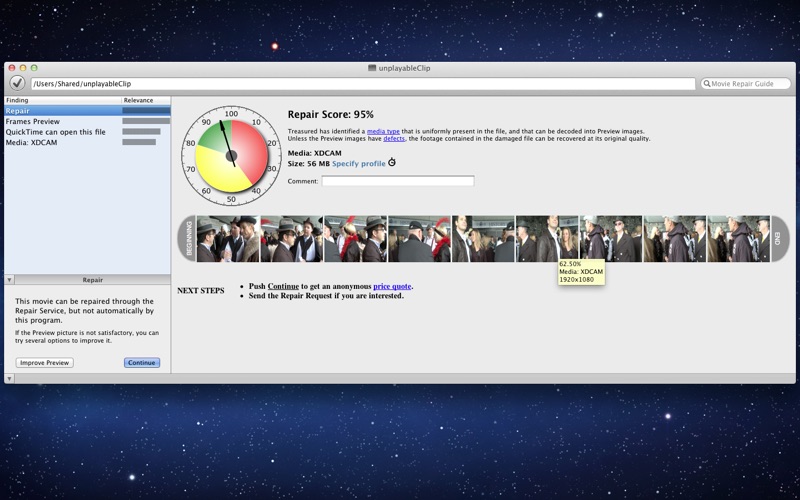Click the eighth preview frame thumbnail
This screenshot has width=800, height=500.
click(674, 239)
